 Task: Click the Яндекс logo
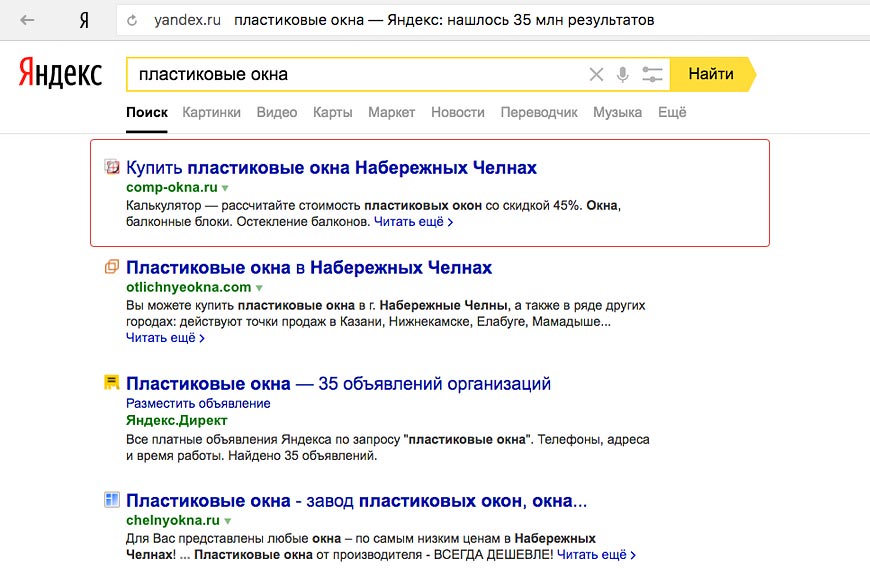60,74
